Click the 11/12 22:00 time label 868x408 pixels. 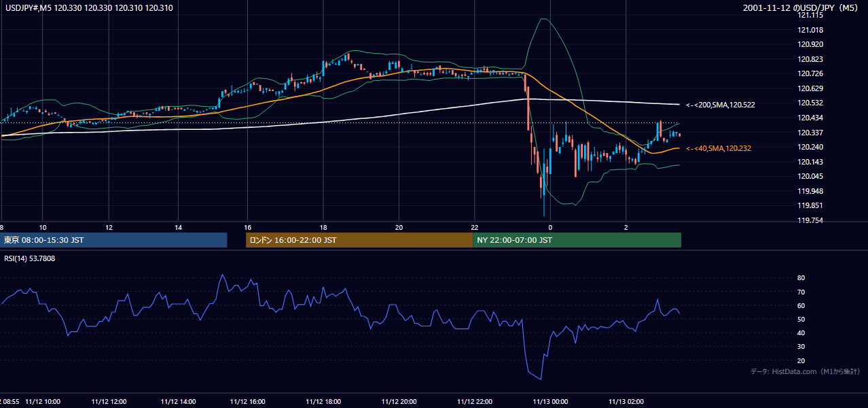[x=474, y=402]
